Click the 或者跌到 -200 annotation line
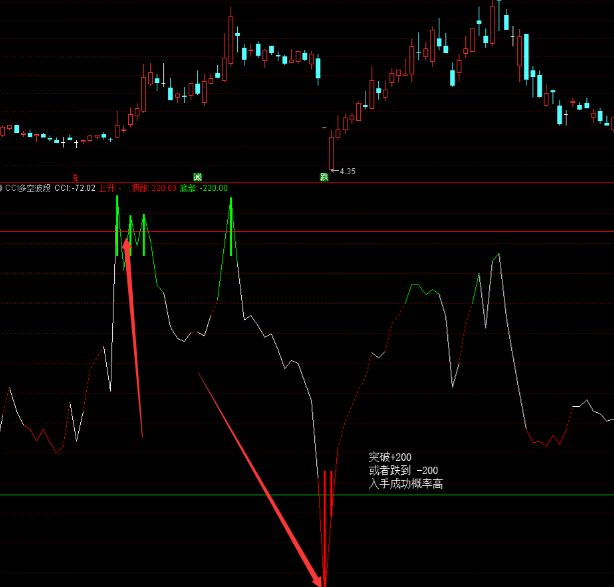Image resolution: width=614 pixels, height=587 pixels. pyautogui.click(x=403, y=470)
